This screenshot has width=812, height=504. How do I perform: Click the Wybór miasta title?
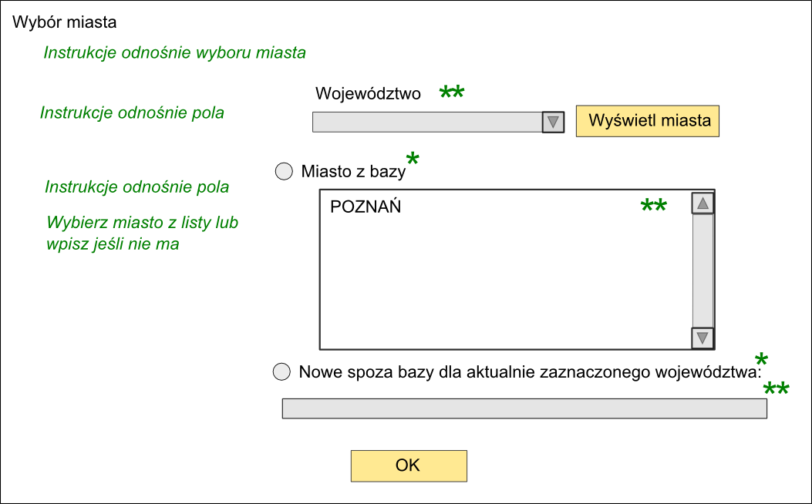pos(65,22)
